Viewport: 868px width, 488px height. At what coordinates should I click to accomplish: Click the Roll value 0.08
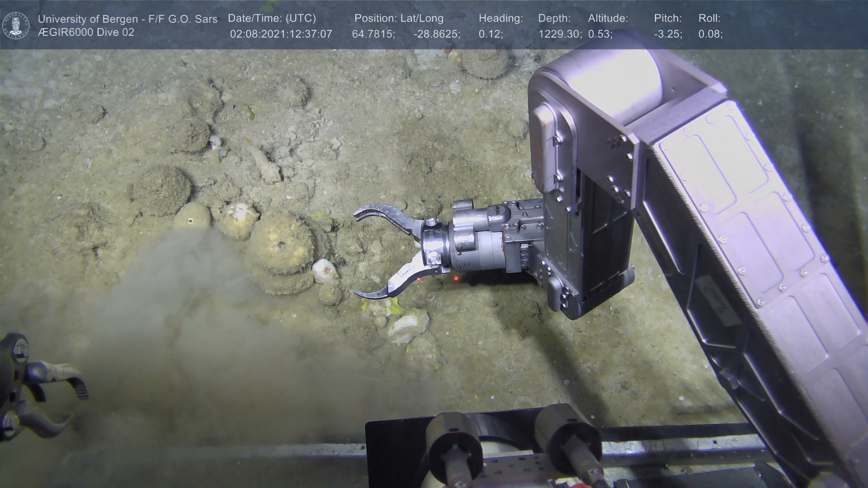tap(710, 34)
